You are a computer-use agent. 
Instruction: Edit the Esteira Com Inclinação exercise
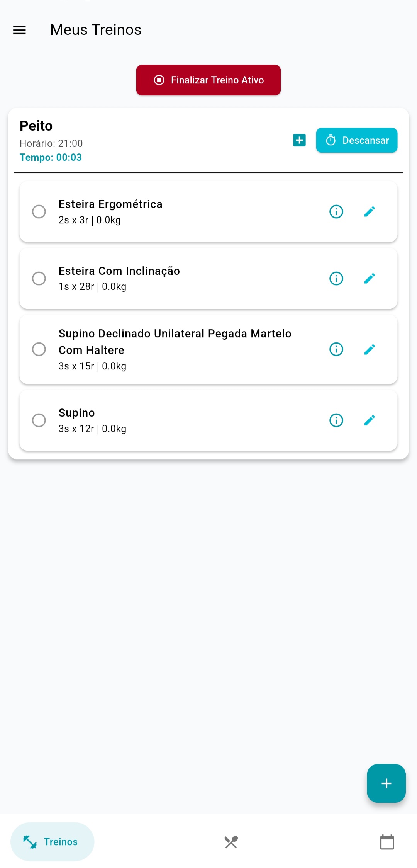pos(370,278)
